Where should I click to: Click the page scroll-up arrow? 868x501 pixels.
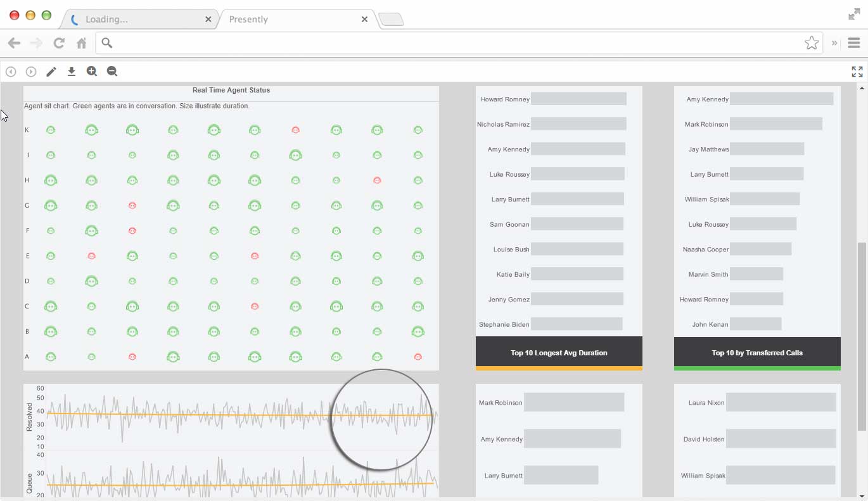point(862,88)
